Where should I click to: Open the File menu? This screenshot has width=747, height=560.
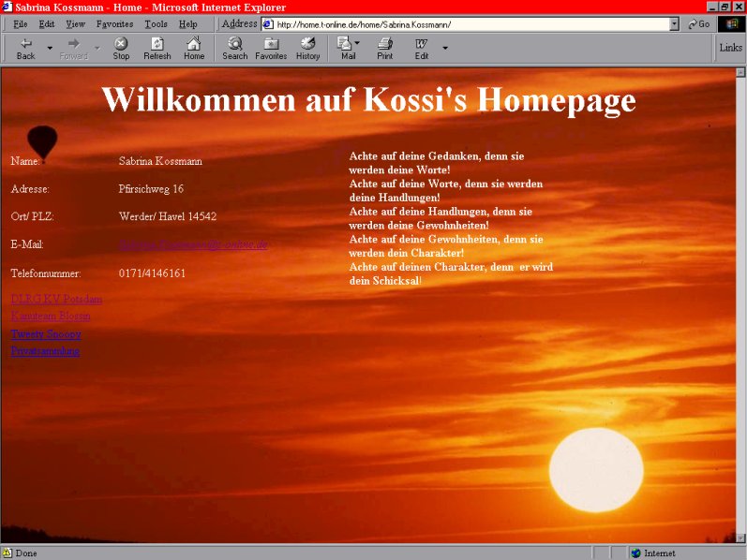[21, 23]
